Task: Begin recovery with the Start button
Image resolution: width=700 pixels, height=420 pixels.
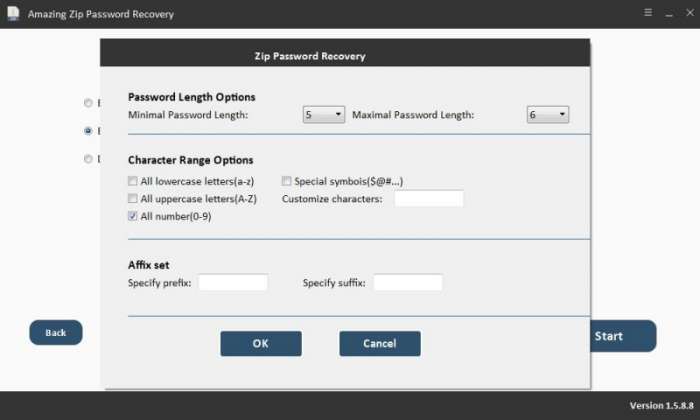Action: pos(623,336)
